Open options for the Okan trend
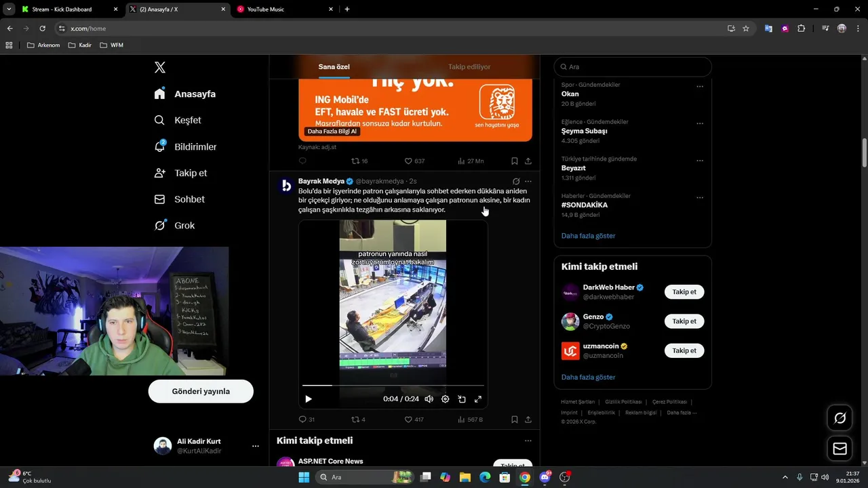The image size is (868, 488). pos(700,87)
